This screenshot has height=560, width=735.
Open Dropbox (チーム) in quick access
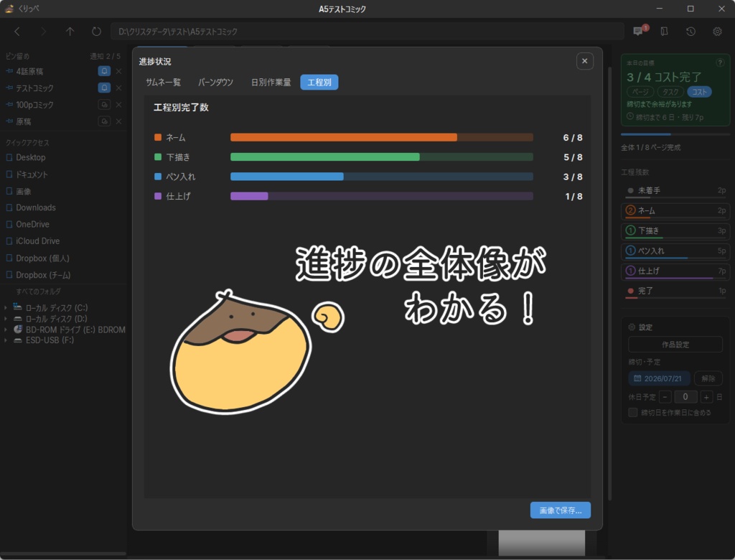42,275
